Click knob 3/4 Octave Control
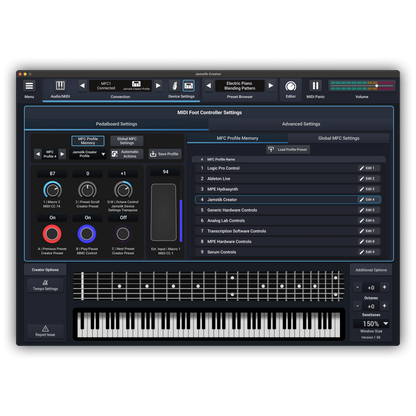This screenshot has height=416, width=416. coord(123,190)
